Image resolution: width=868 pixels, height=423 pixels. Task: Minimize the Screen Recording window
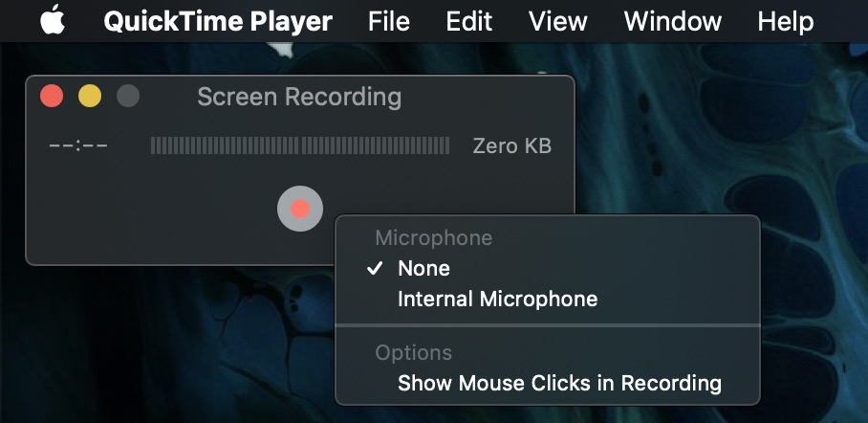click(90, 97)
